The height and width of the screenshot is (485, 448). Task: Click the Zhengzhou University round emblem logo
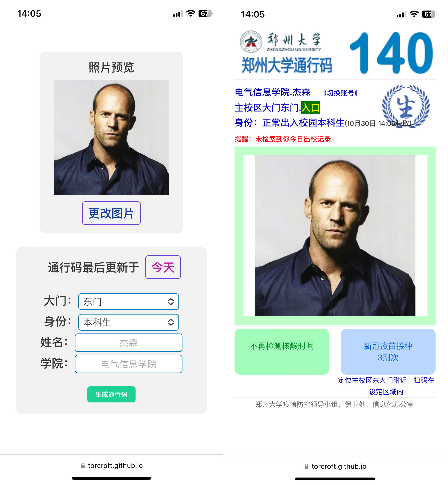tap(251, 42)
